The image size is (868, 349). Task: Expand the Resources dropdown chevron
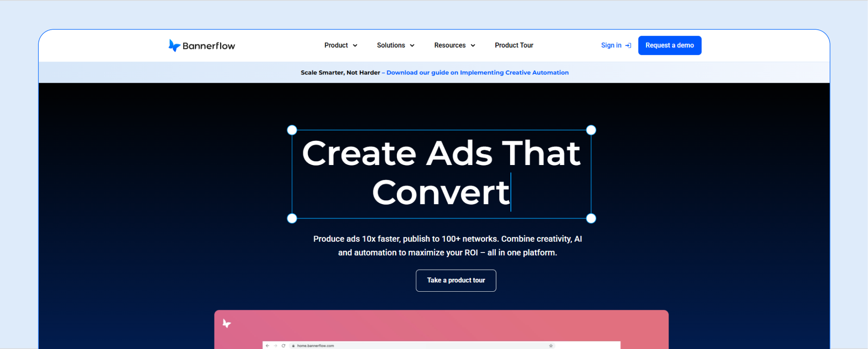(473, 46)
